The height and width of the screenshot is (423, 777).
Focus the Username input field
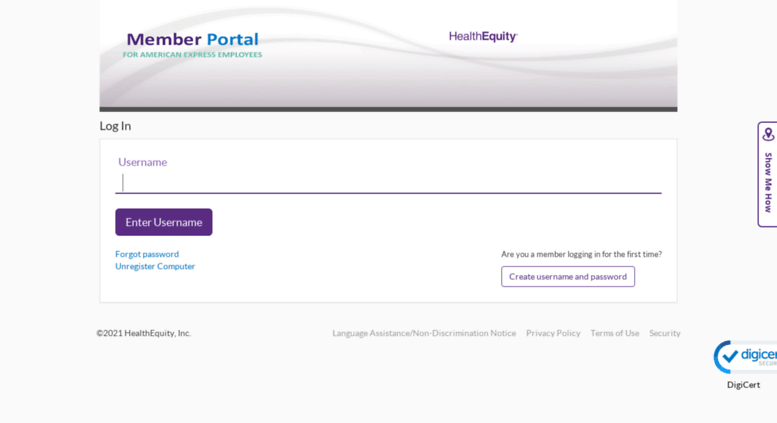[x=388, y=182]
